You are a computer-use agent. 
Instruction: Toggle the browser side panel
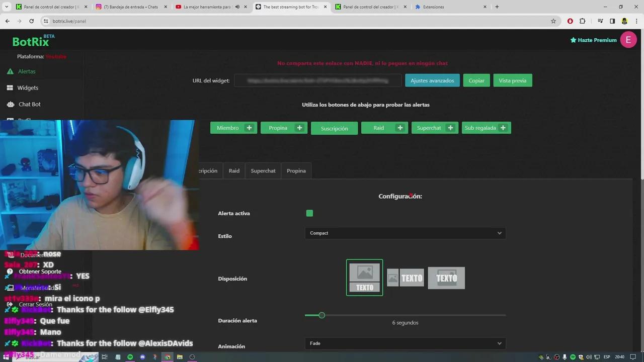[x=612, y=21]
